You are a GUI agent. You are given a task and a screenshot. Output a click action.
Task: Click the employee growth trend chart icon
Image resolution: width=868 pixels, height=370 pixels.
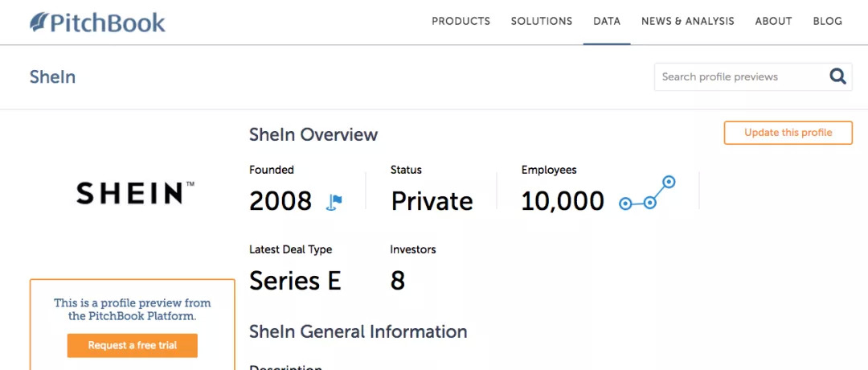coord(647,194)
